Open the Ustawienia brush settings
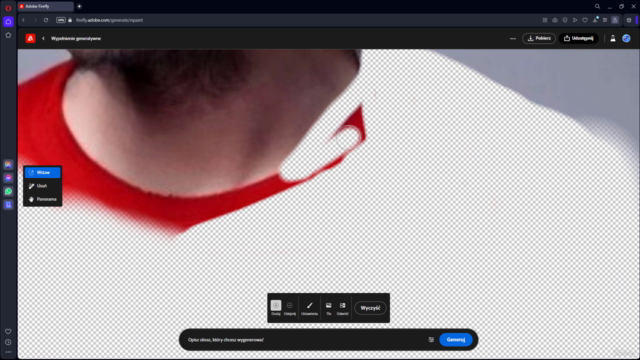640x360 pixels. pyautogui.click(x=309, y=308)
